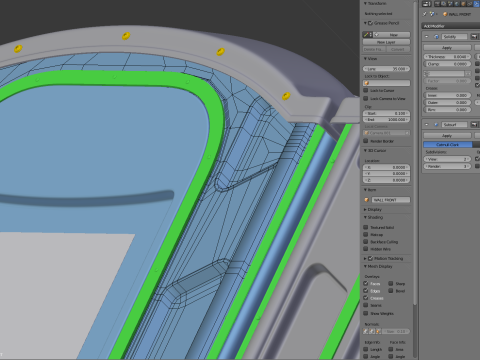Enable face normals display icon
Viewport: 480px width, 360px height.
(x=378, y=331)
